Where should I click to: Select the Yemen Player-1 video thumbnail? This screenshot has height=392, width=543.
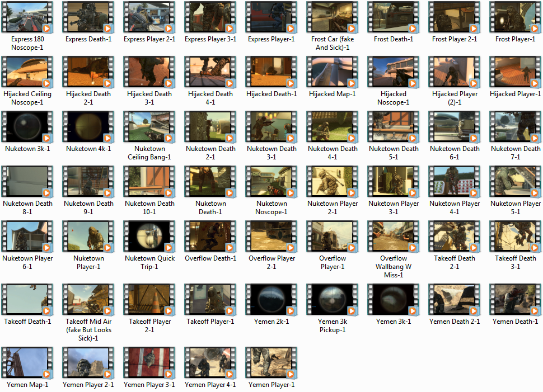[271, 362]
